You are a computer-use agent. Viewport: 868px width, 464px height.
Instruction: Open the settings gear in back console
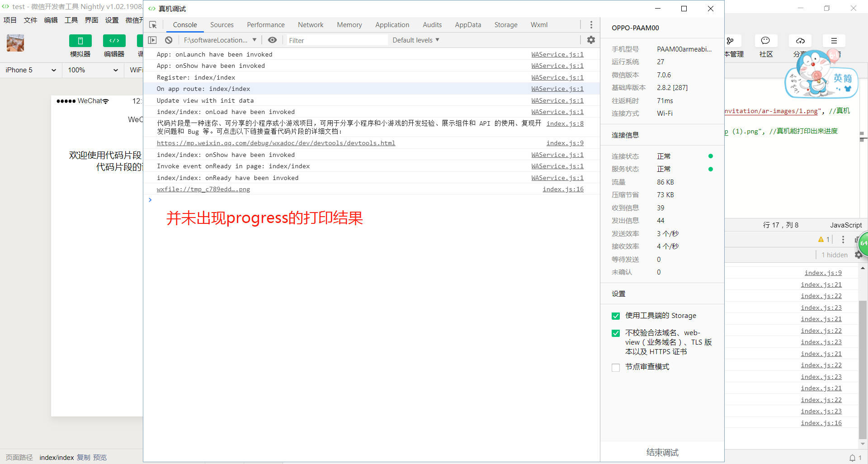click(x=858, y=255)
